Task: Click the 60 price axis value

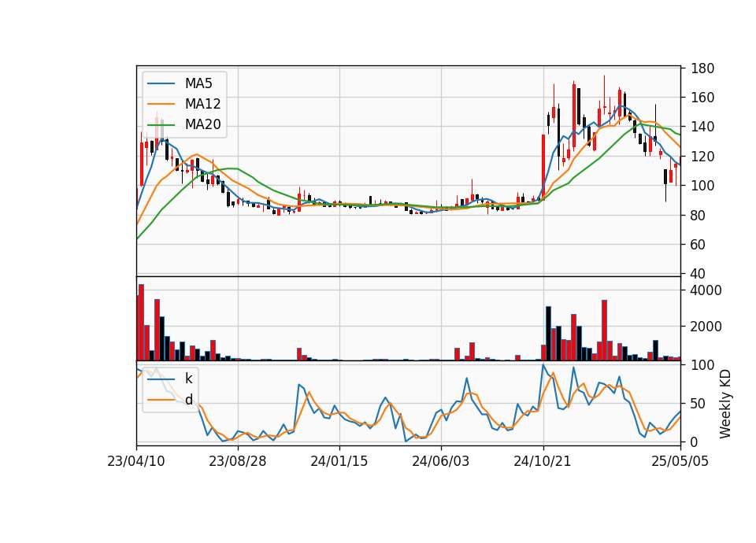Action: [699, 245]
